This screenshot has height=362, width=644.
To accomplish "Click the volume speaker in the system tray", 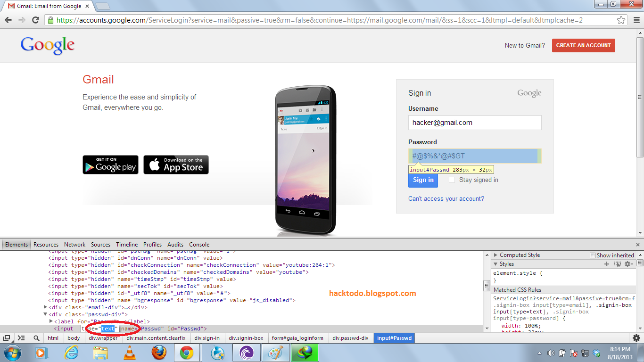I will 551,353.
